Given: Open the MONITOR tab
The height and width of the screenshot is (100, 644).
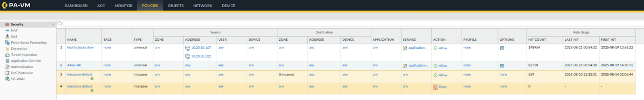Looking at the screenshot, I should click(x=123, y=5).
